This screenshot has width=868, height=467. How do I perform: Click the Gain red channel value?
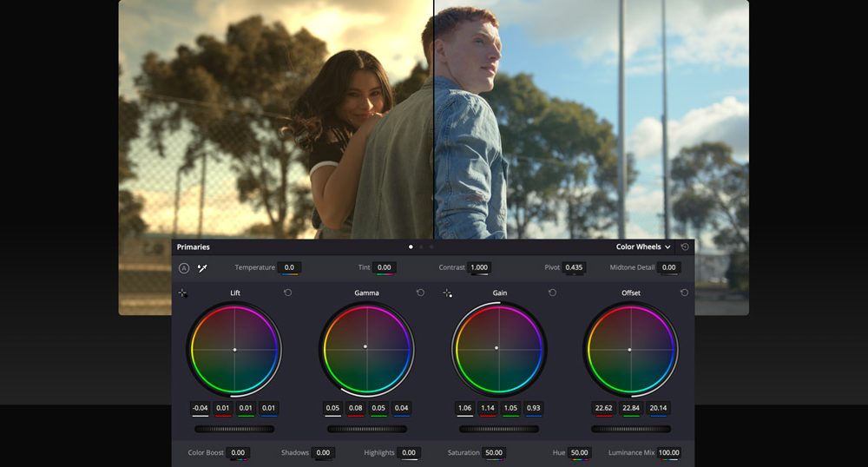(488, 408)
